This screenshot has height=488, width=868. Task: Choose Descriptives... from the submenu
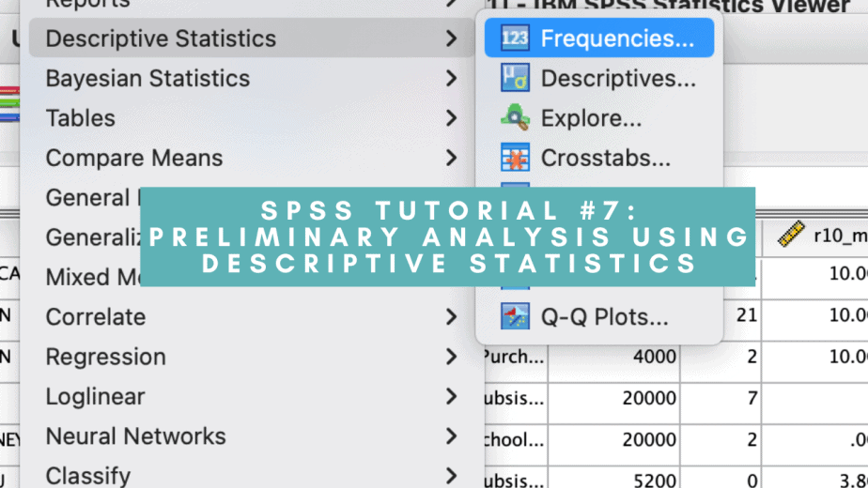point(599,78)
